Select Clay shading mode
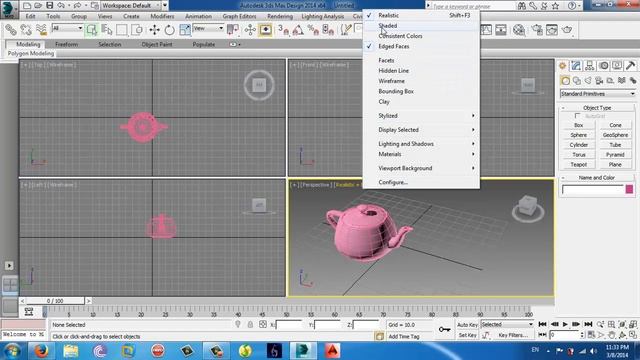The image size is (640, 360). 421,102
